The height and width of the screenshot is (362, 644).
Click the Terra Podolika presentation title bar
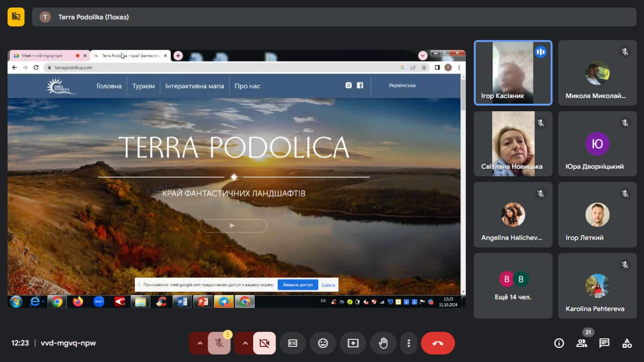334,17
